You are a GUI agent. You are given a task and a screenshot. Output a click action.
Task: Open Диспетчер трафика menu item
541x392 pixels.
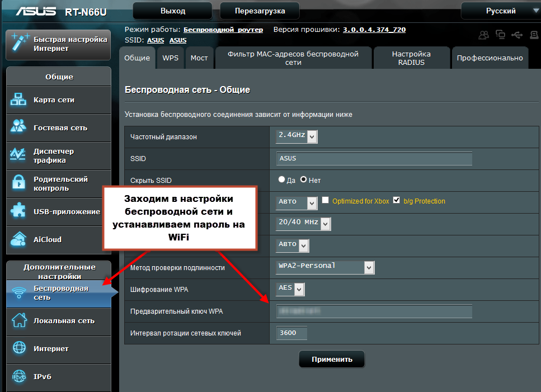pos(59,156)
